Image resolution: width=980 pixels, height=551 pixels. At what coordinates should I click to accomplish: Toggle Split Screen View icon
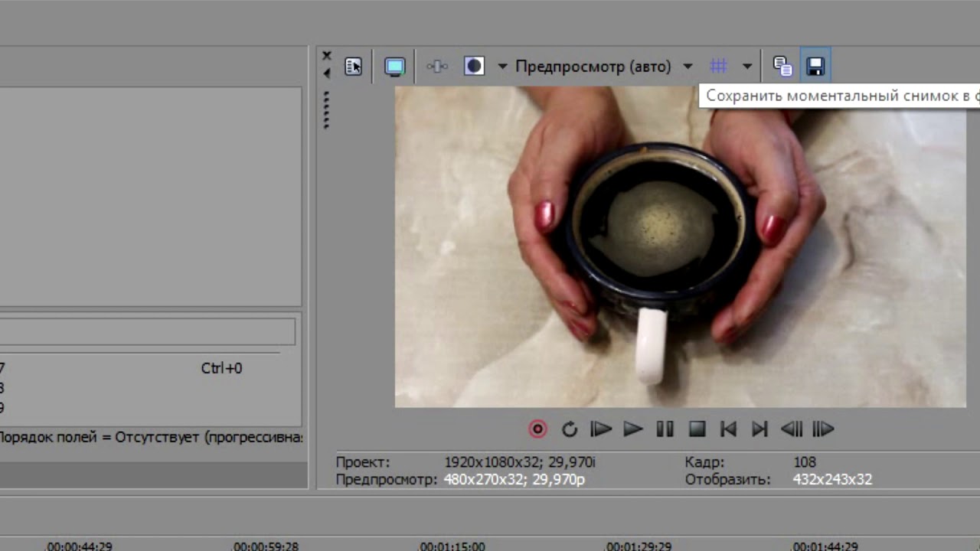click(x=474, y=67)
